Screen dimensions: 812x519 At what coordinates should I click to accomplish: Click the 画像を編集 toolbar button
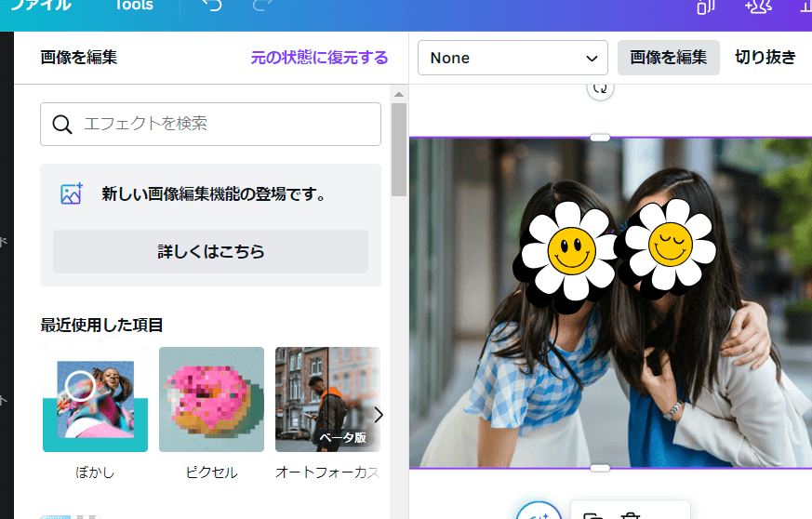point(668,58)
